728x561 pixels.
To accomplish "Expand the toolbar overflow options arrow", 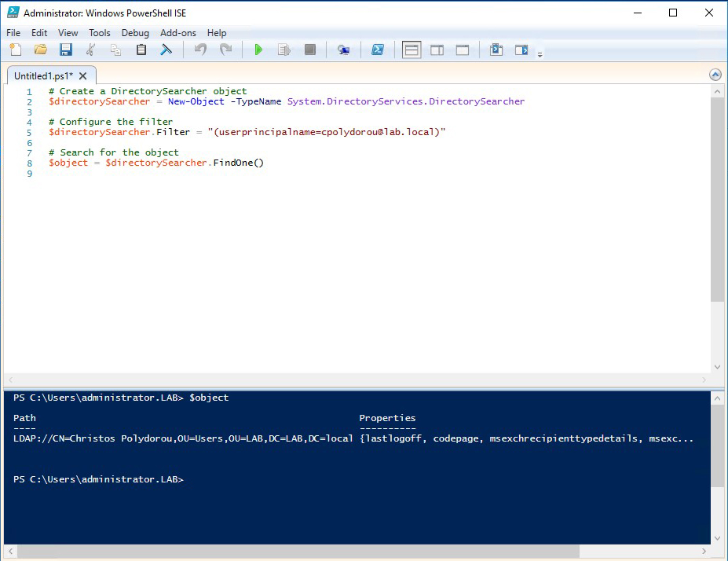I will point(540,55).
